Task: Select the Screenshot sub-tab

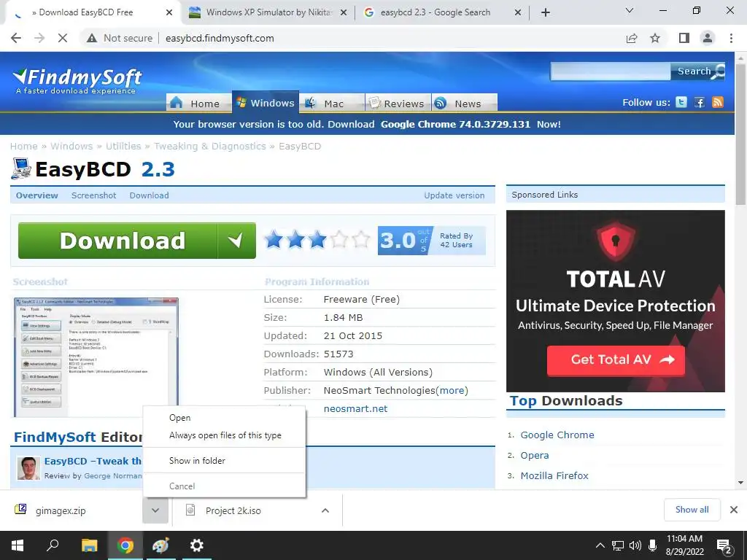Action: (x=94, y=195)
